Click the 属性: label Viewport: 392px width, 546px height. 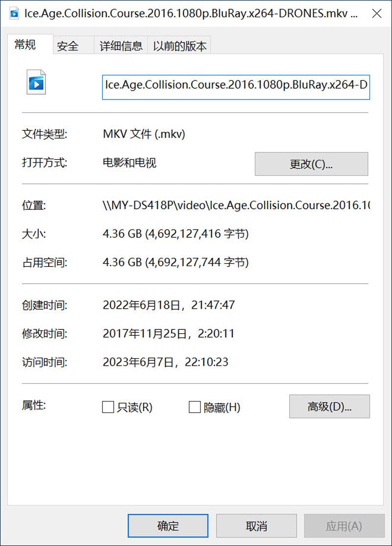pyautogui.click(x=34, y=405)
